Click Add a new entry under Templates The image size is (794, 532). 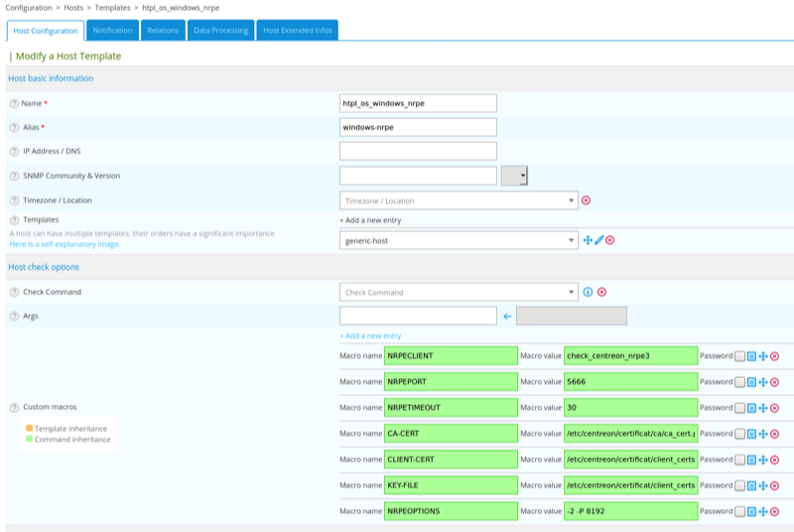pyautogui.click(x=370, y=220)
